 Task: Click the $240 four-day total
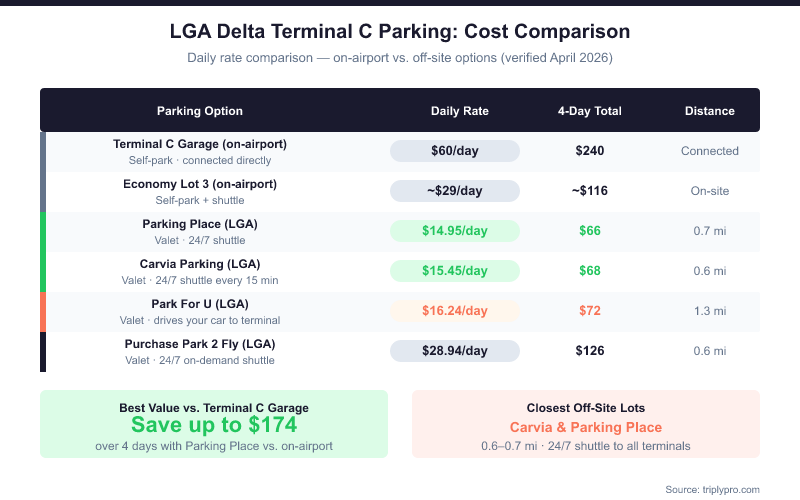(590, 151)
